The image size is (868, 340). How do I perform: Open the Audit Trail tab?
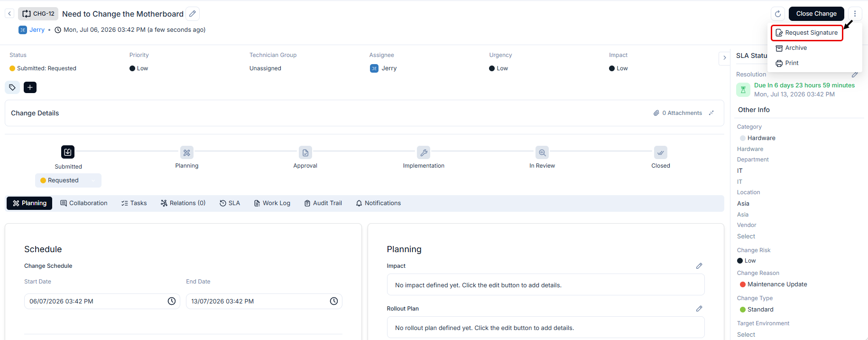tap(323, 203)
